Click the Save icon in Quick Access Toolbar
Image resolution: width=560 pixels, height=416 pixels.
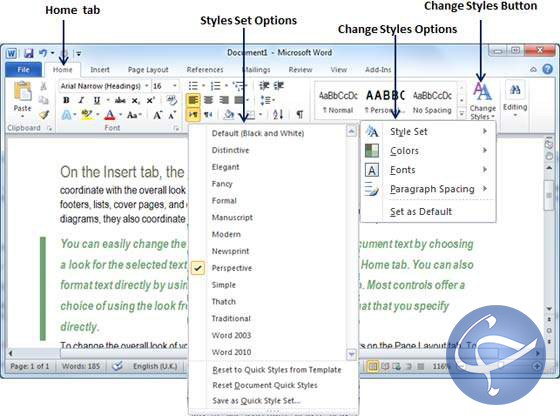click(x=28, y=54)
